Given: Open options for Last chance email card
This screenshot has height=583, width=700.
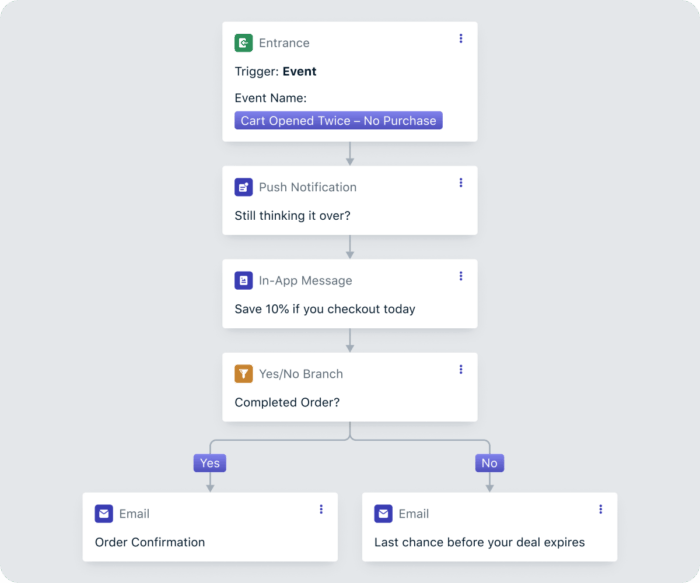Looking at the screenshot, I should coord(601,509).
